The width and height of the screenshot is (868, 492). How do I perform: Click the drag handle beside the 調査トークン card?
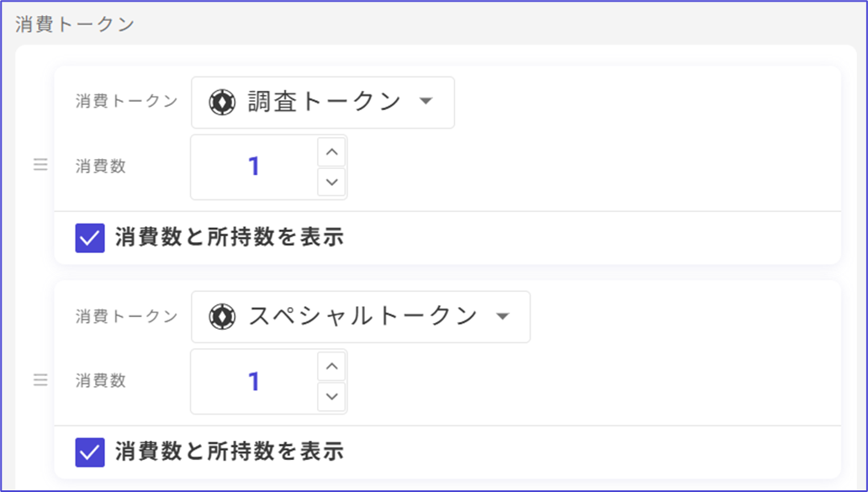coord(40,166)
